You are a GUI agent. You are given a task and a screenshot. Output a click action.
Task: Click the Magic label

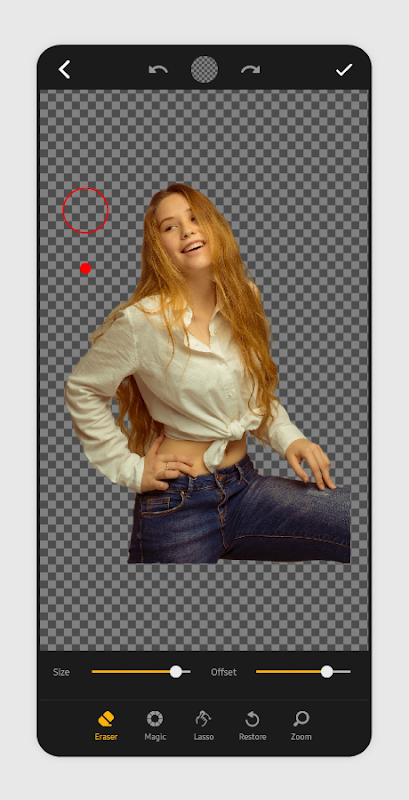point(155,737)
